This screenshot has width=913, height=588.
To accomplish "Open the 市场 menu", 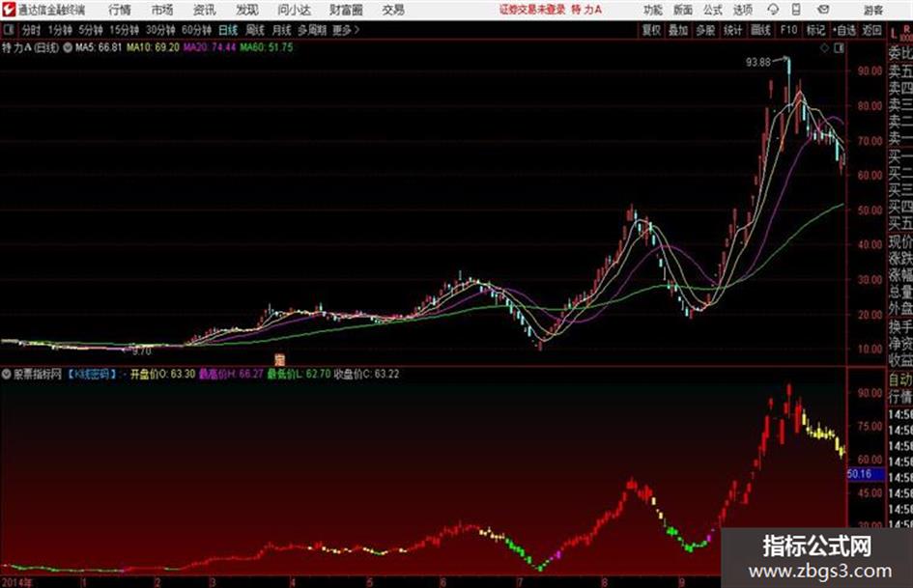I will tap(162, 10).
